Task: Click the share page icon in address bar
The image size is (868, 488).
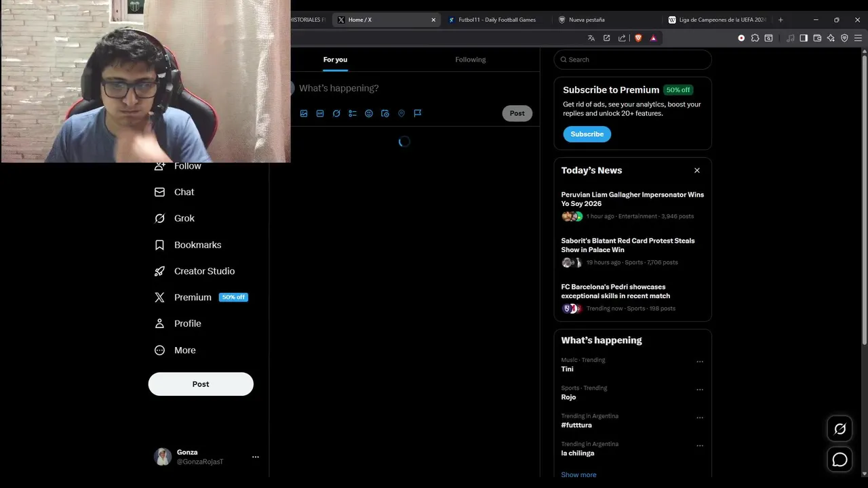Action: 622,38
